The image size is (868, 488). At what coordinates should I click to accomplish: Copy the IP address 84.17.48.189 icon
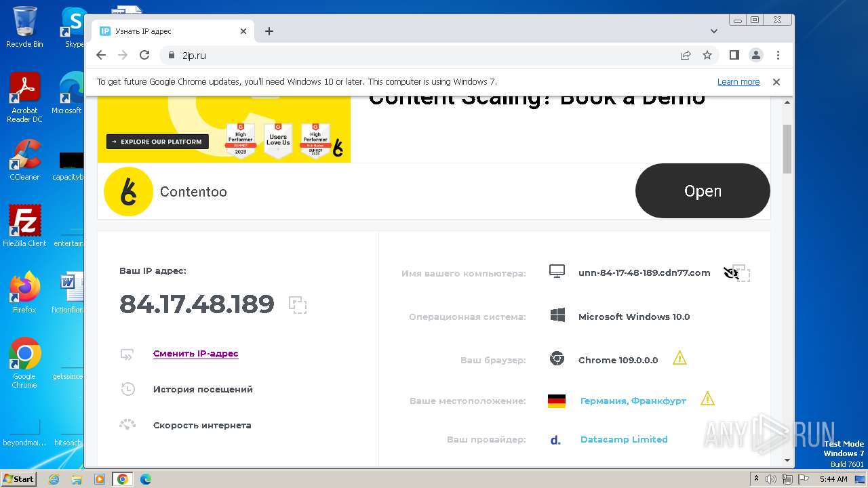[298, 305]
